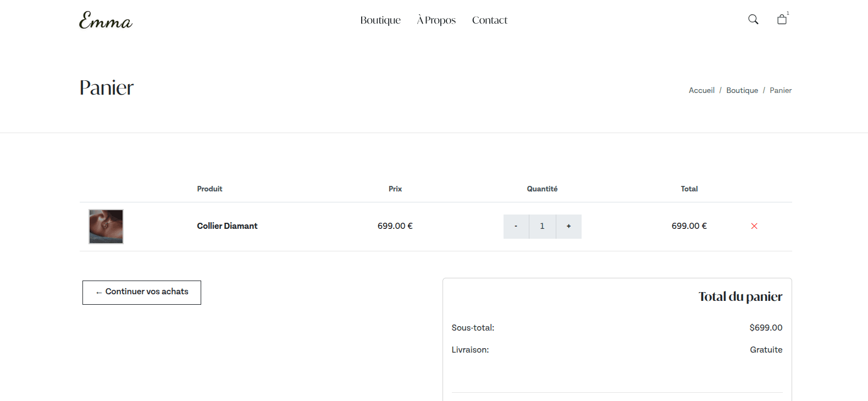Image resolution: width=868 pixels, height=401 pixels.
Task: Click the $699.00 sous-total amount
Action: (x=765, y=328)
